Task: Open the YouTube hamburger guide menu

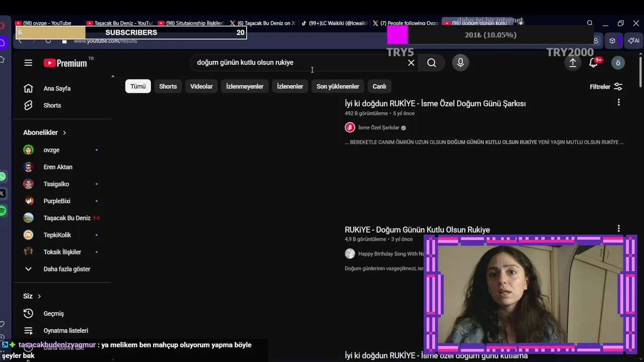Action: click(x=28, y=63)
